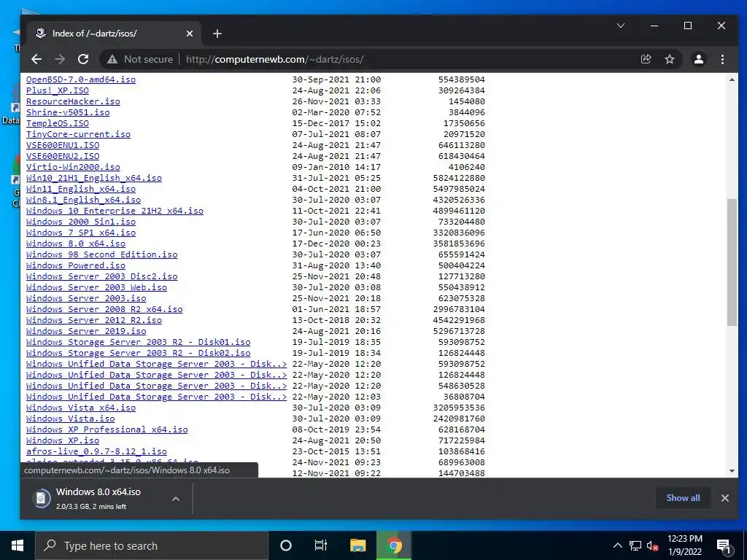Click Windows Server 2012 R2.iso
747x560 pixels.
point(94,321)
